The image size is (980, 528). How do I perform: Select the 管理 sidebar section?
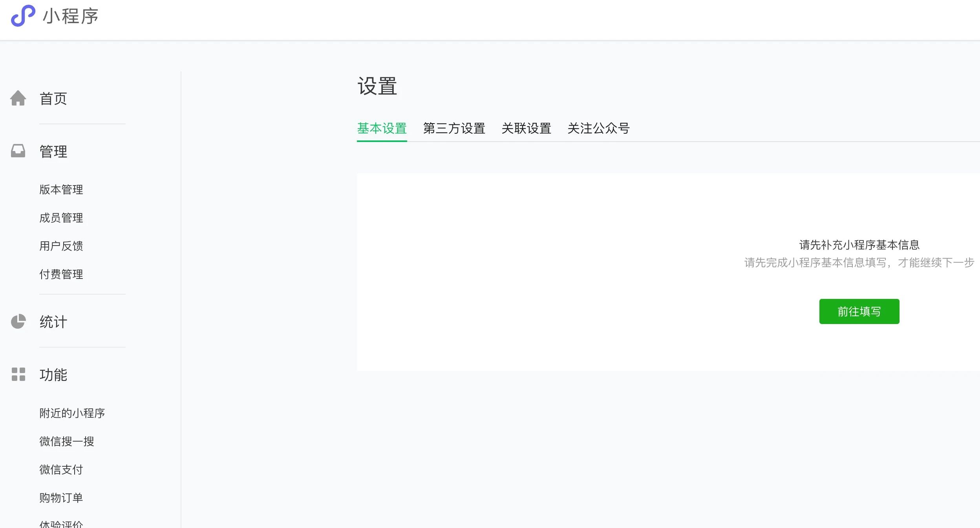pos(53,151)
